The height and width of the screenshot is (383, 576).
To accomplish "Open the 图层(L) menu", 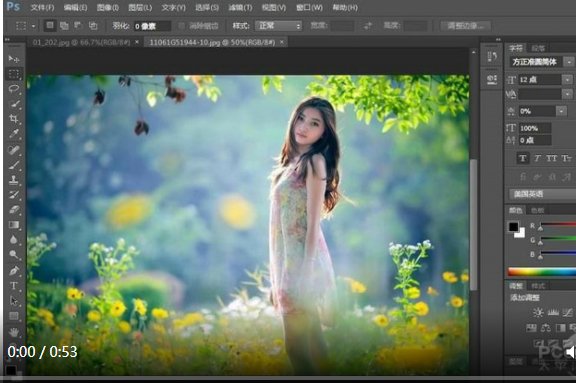I will [x=140, y=7].
